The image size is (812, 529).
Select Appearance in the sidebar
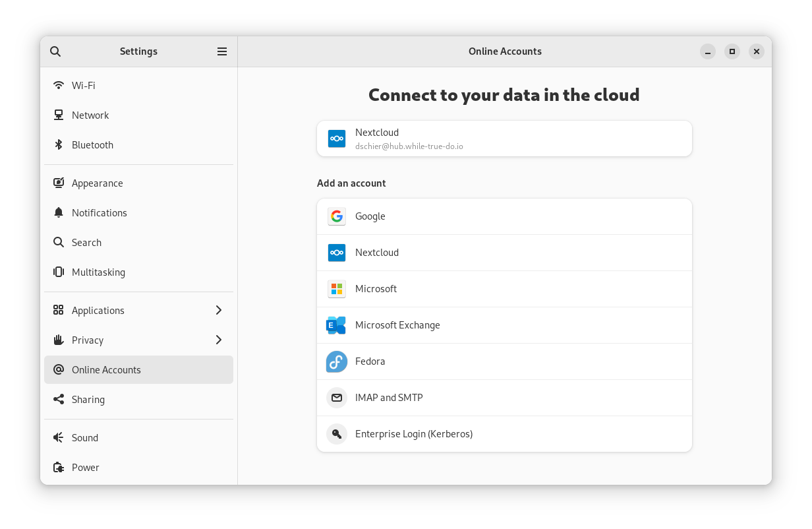tap(138, 183)
